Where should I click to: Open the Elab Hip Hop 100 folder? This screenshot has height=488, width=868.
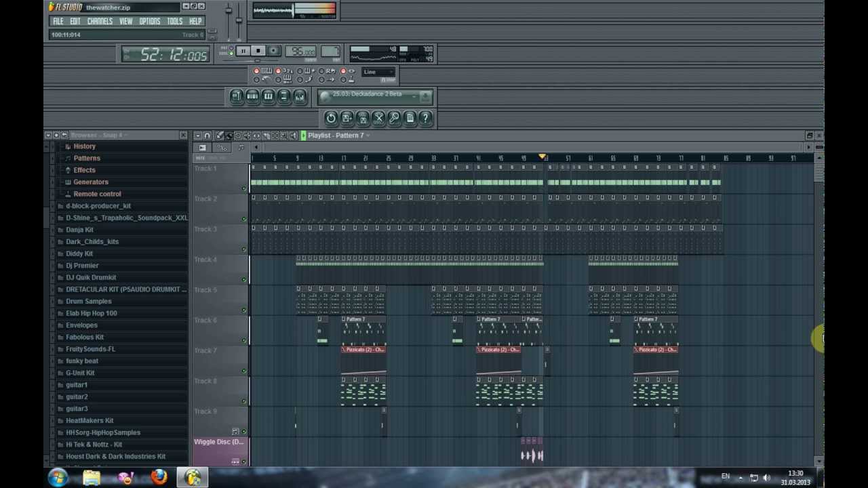click(x=91, y=313)
